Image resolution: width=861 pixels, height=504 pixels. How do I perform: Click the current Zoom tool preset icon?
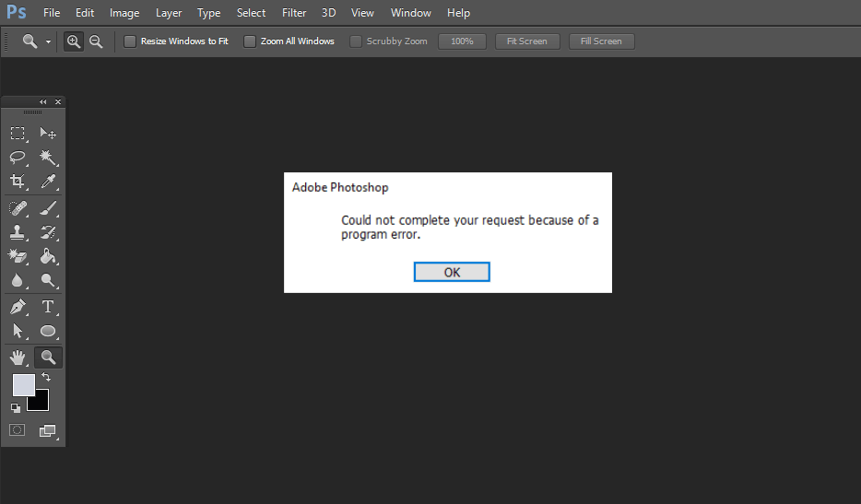[30, 41]
